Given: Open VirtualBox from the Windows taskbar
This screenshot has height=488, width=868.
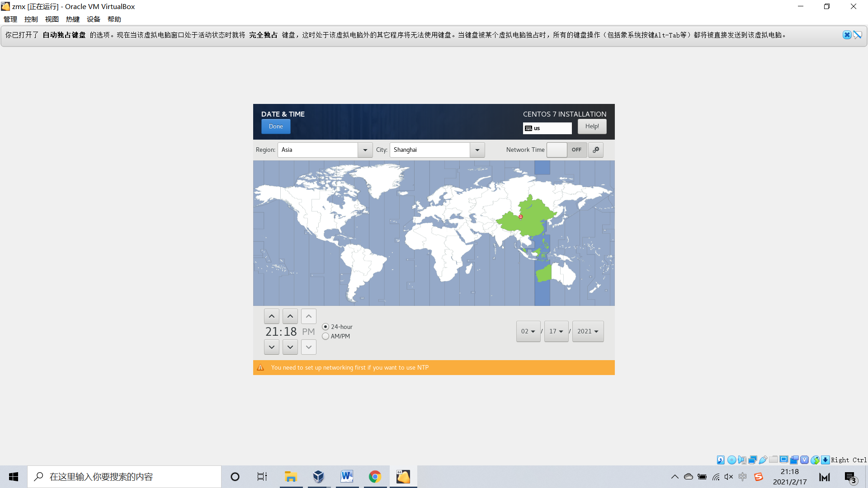Looking at the screenshot, I should (x=319, y=477).
